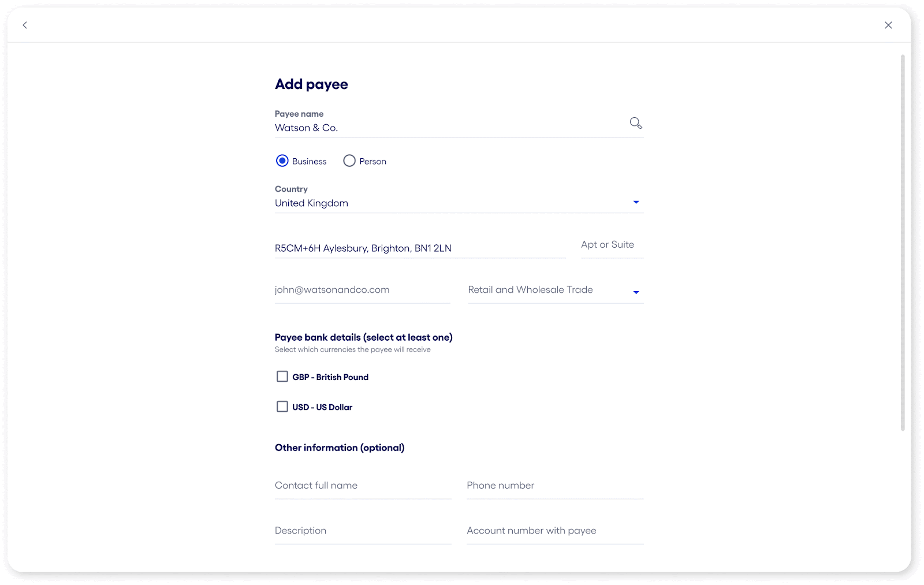The width and height of the screenshot is (924, 585).
Task: Enable USD - US Dollar currency
Action: (x=282, y=406)
